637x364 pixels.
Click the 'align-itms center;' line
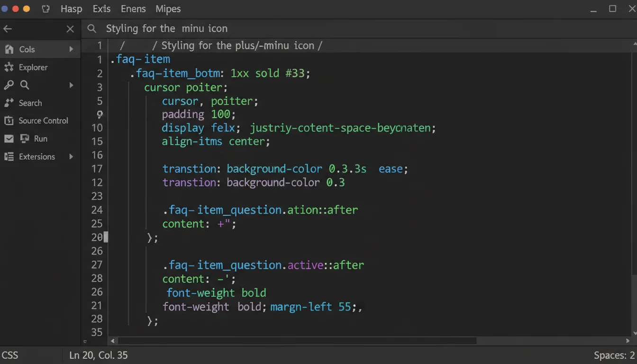[x=216, y=141]
